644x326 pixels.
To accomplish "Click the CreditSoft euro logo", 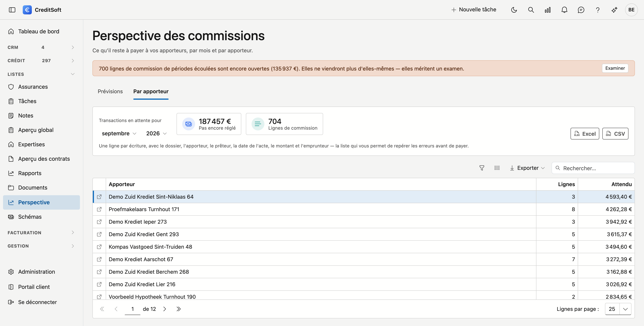I will pyautogui.click(x=27, y=10).
